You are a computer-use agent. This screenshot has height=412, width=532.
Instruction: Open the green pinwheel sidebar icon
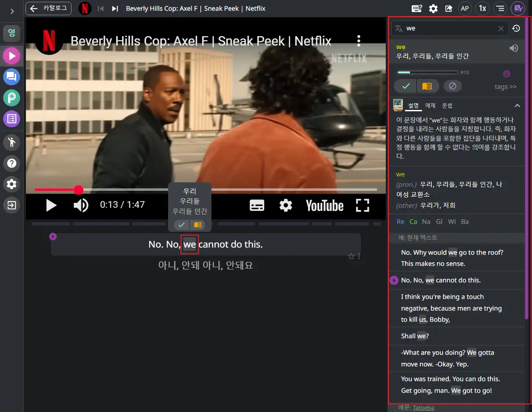point(12,98)
